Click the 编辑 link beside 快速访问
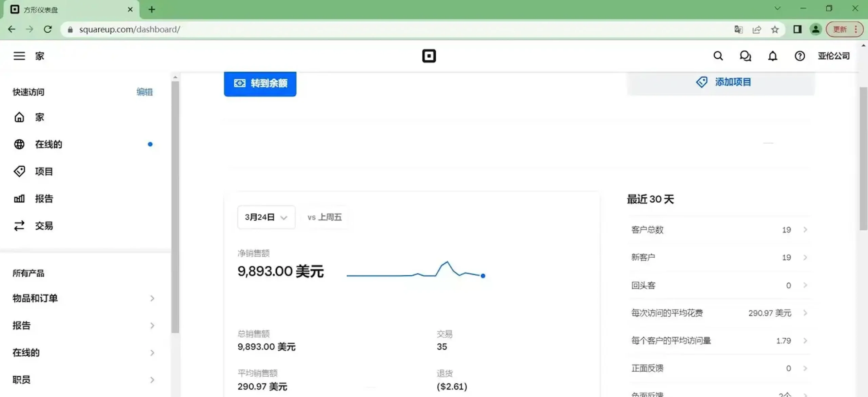Image resolution: width=868 pixels, height=397 pixels. (x=144, y=92)
